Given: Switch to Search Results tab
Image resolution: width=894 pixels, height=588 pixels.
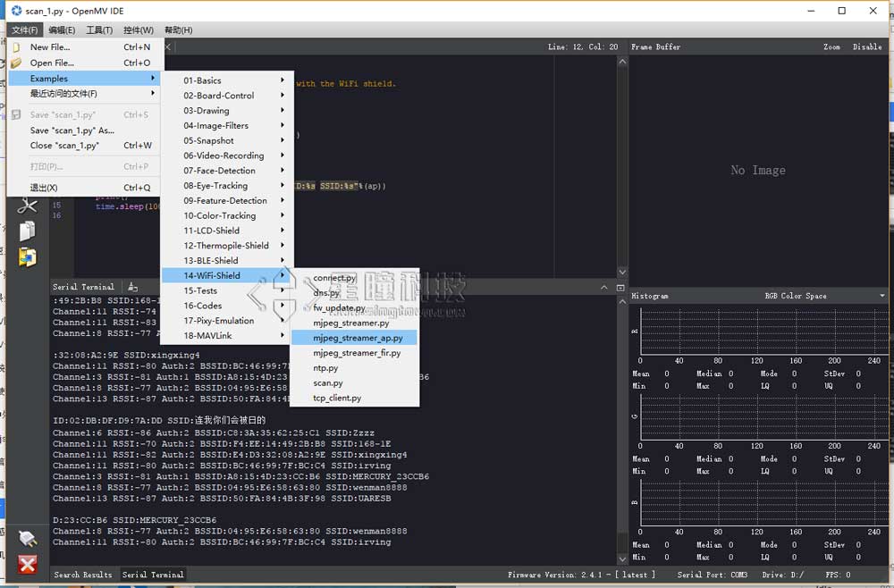Looking at the screenshot, I should pyautogui.click(x=83, y=575).
